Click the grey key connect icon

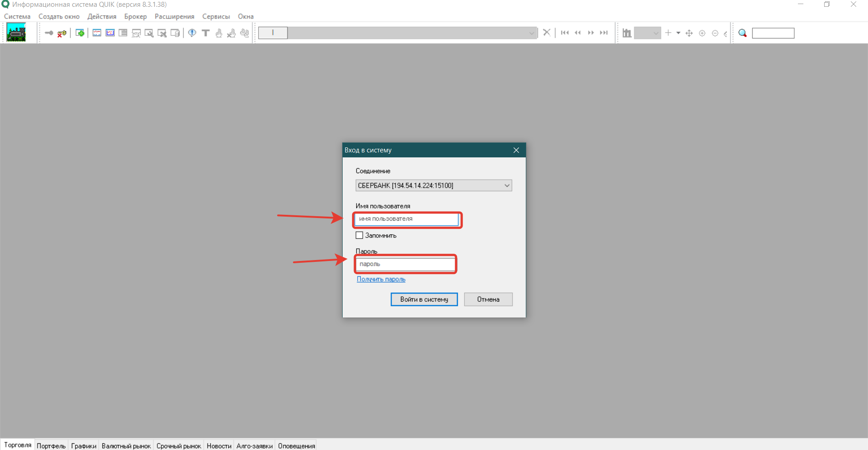point(49,33)
